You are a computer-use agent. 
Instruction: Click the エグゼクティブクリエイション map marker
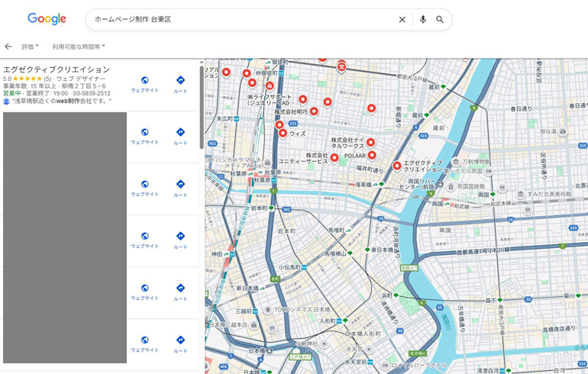[397, 166]
